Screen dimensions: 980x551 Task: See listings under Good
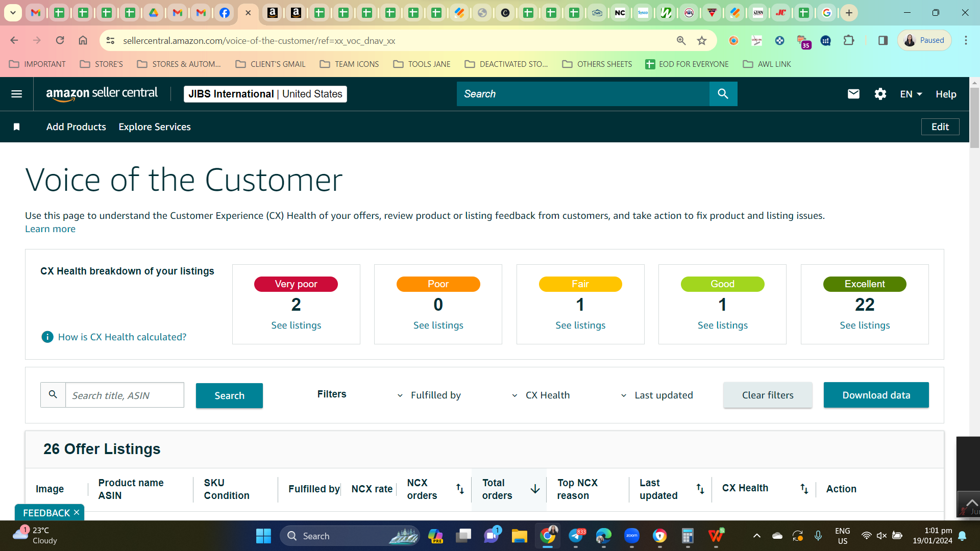pyautogui.click(x=722, y=325)
